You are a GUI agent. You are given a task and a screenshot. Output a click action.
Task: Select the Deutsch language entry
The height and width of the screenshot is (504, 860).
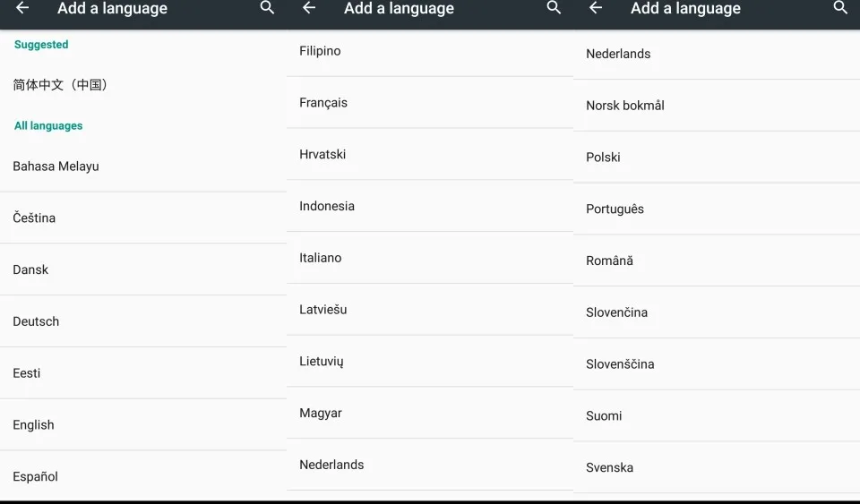[36, 321]
